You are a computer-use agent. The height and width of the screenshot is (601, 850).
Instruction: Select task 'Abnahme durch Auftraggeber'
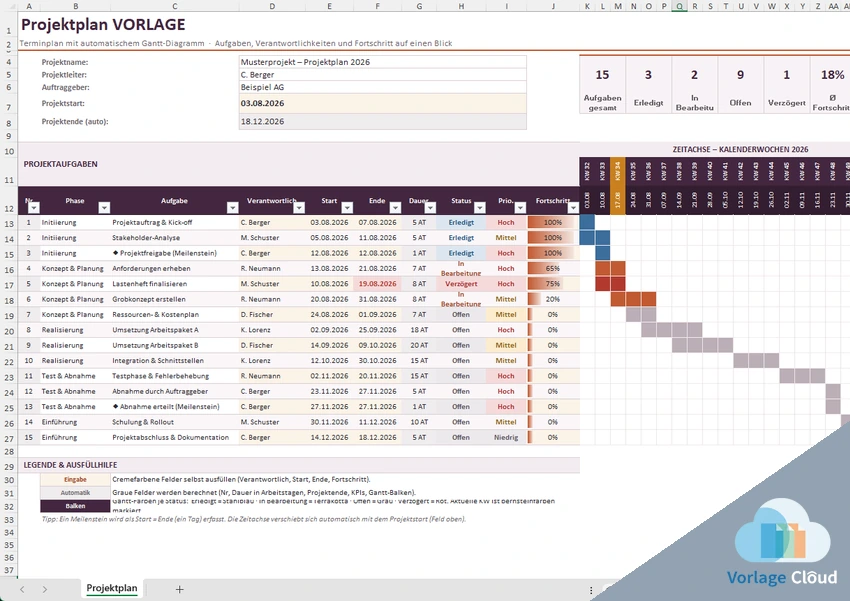(175, 391)
